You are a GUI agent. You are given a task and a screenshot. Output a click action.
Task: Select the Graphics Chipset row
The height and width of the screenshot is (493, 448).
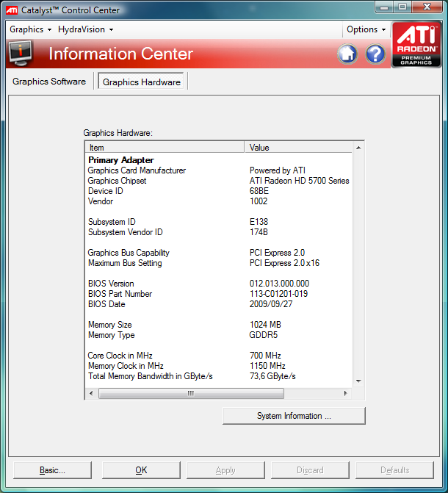(x=219, y=181)
